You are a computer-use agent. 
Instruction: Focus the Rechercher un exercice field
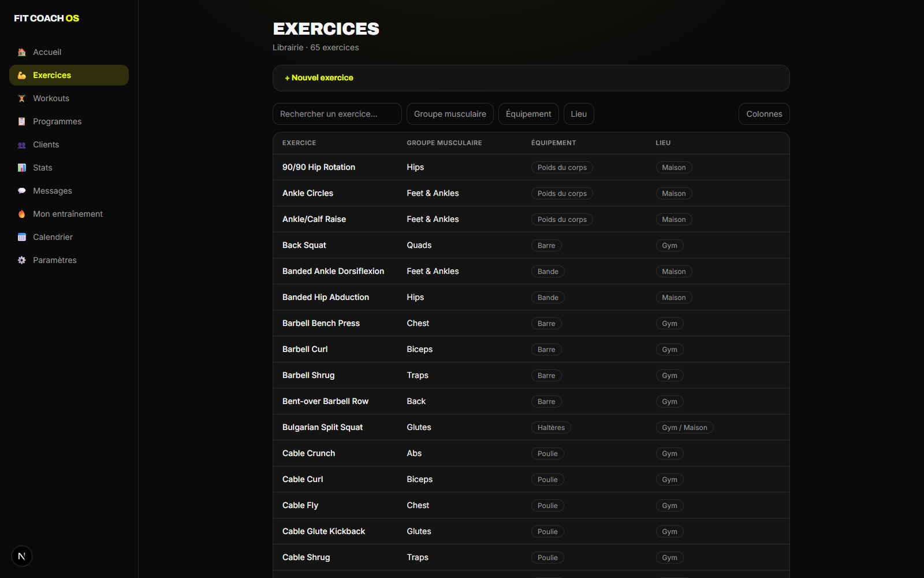337,114
